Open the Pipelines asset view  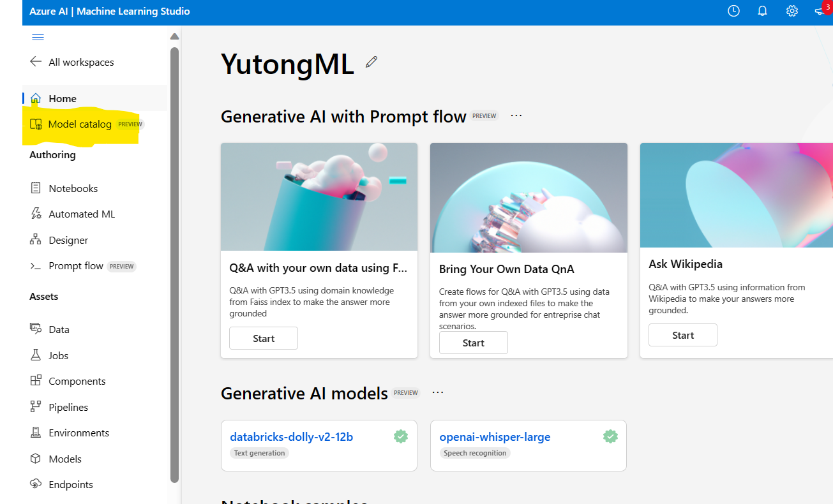pos(69,407)
